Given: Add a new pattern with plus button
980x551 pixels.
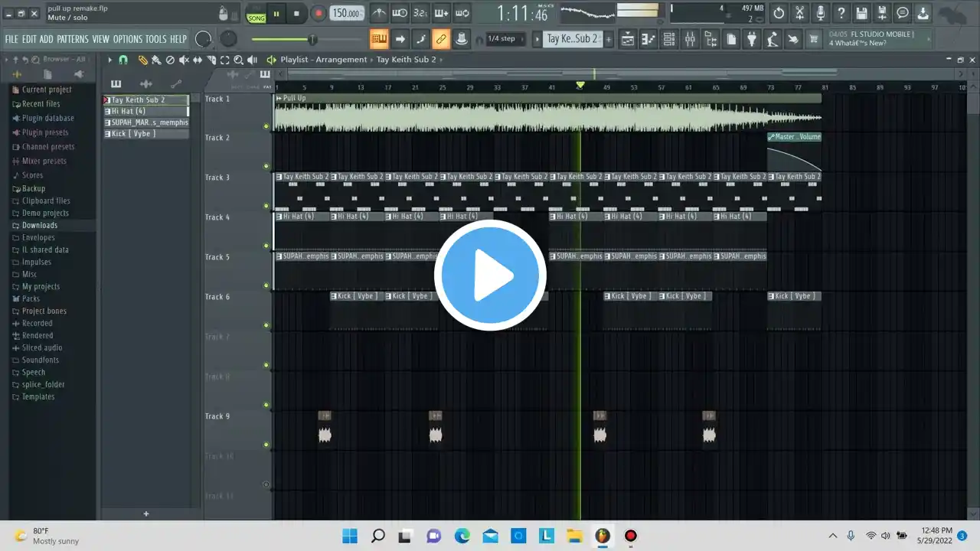Looking at the screenshot, I should point(609,39).
